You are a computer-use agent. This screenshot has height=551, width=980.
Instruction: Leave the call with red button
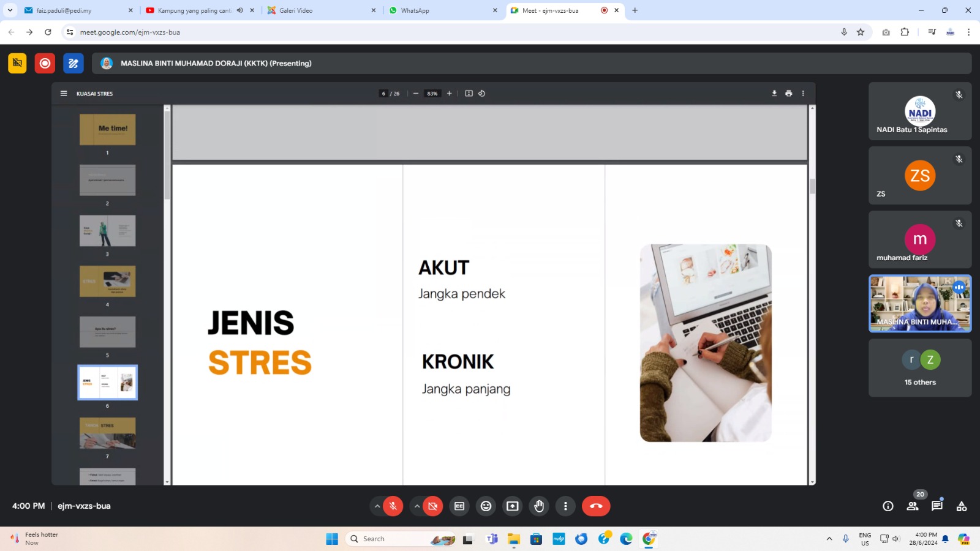tap(596, 506)
